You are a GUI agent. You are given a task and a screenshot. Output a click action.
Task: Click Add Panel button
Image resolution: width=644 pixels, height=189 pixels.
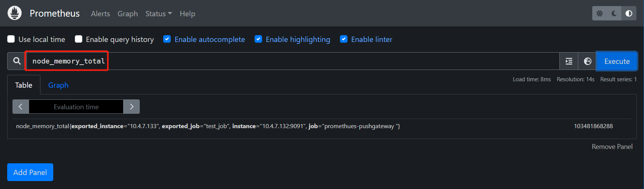[x=30, y=172]
